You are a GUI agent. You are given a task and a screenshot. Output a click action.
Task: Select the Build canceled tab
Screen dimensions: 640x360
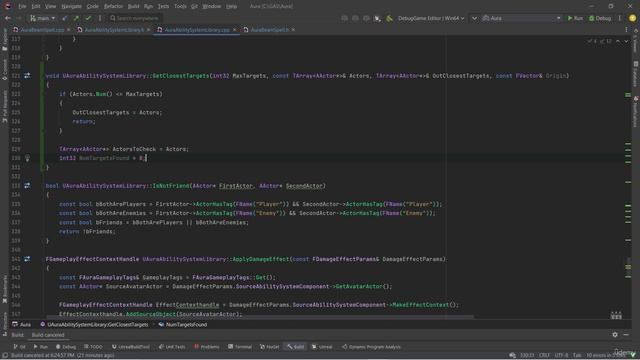coord(48,335)
